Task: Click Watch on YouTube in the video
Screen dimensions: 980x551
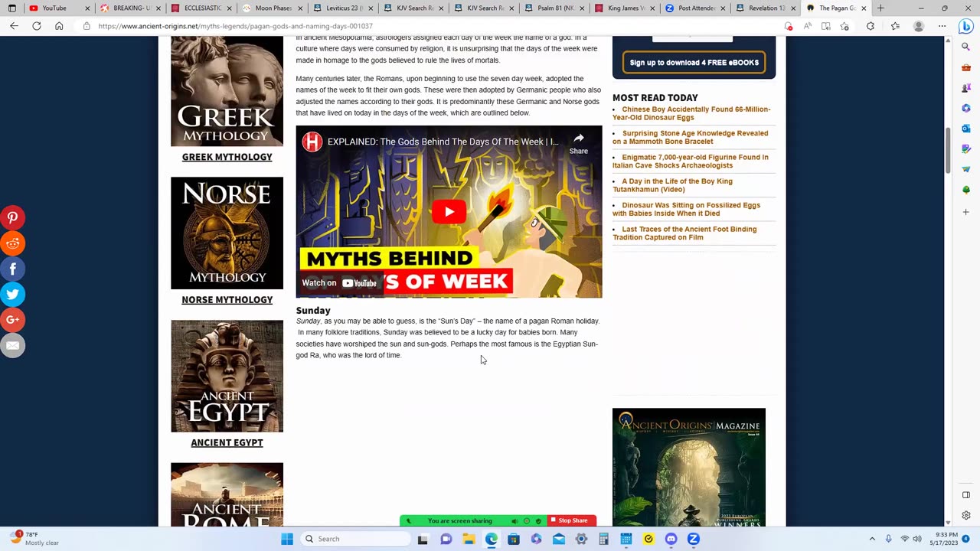Action: (x=339, y=283)
